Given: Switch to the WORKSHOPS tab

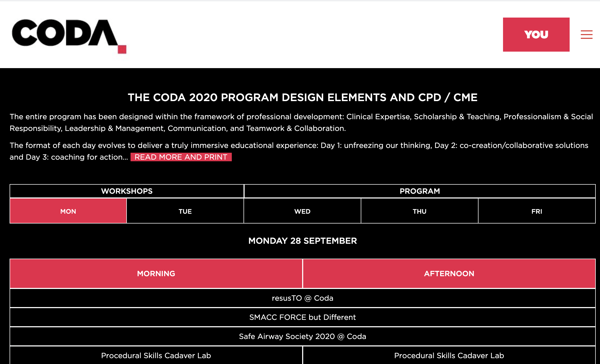Looking at the screenshot, I should click(127, 191).
